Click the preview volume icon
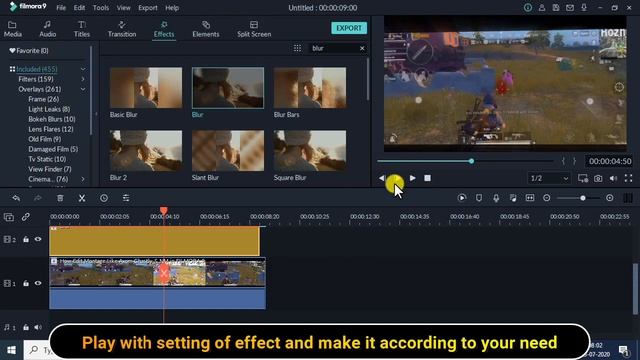 pyautogui.click(x=613, y=178)
